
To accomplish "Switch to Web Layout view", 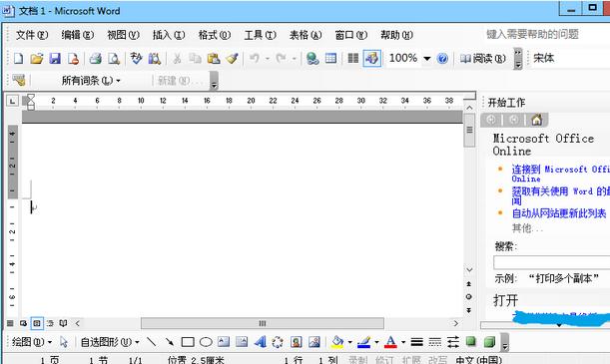I will click(23, 323).
